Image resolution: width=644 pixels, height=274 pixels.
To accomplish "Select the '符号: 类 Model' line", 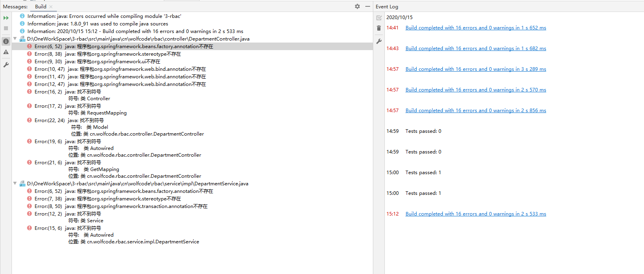I will [x=89, y=127].
